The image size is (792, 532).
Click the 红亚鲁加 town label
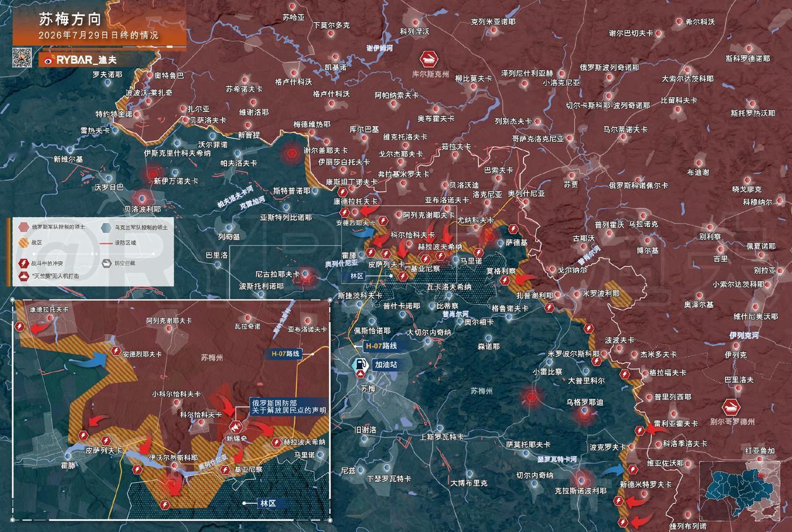pos(759,450)
